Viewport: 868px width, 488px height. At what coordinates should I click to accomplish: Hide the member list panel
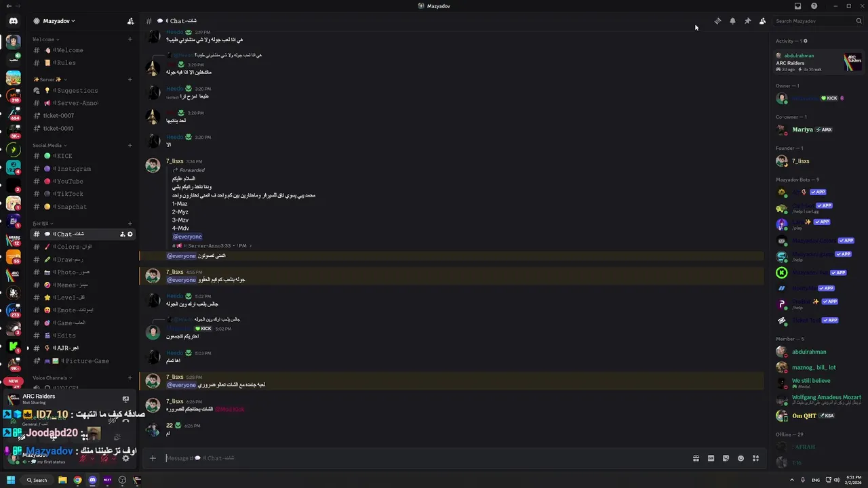pos(762,21)
